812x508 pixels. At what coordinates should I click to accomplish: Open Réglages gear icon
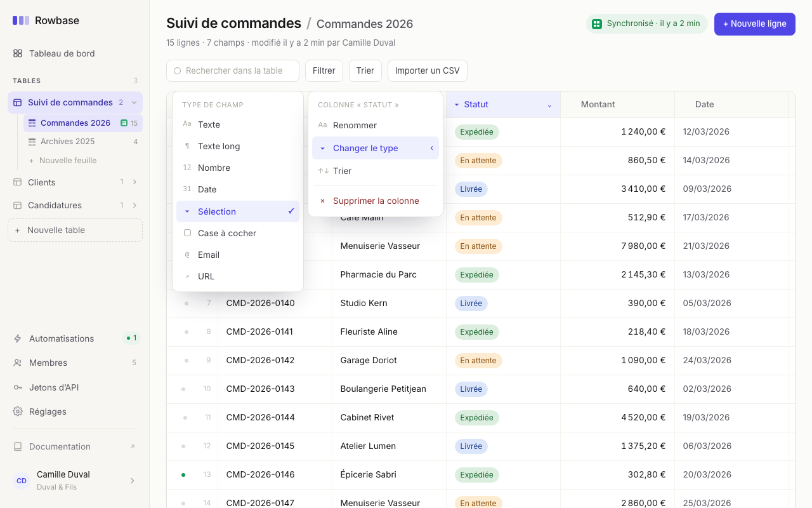coord(18,411)
